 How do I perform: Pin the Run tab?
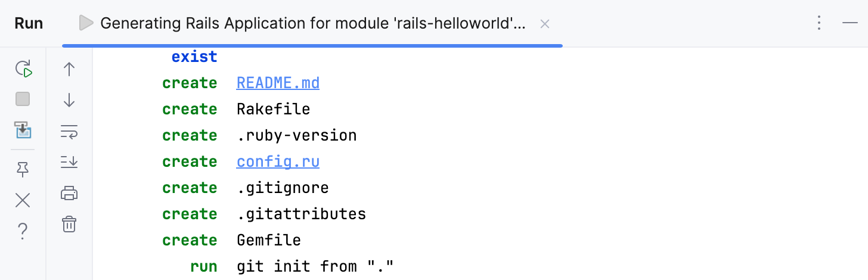pyautogui.click(x=23, y=170)
